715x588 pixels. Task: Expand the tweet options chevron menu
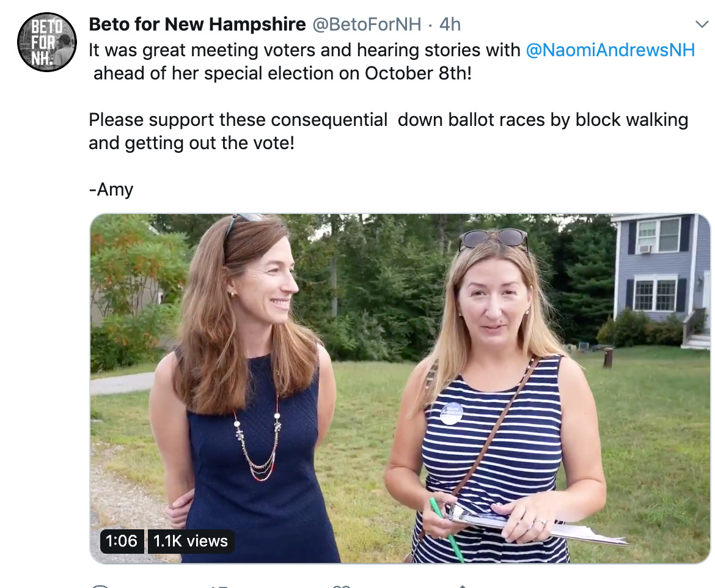pos(702,24)
